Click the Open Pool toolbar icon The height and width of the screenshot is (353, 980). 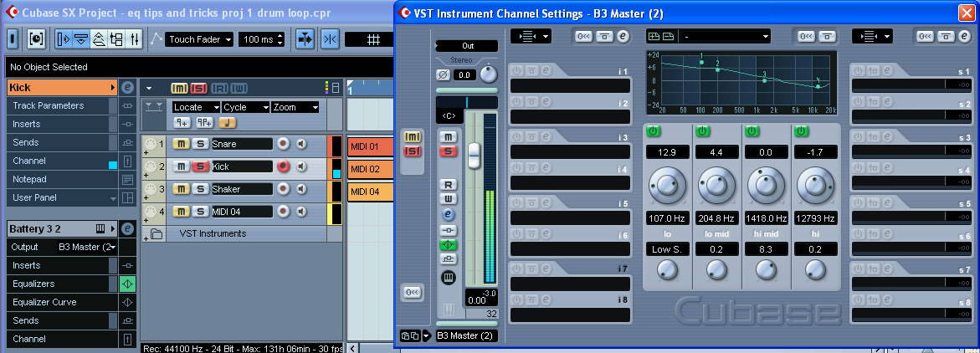tap(116, 39)
